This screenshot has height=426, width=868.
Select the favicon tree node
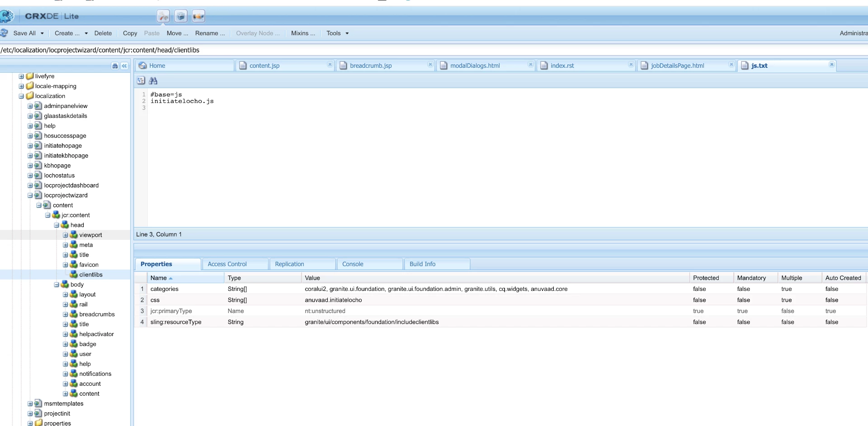pos(89,265)
